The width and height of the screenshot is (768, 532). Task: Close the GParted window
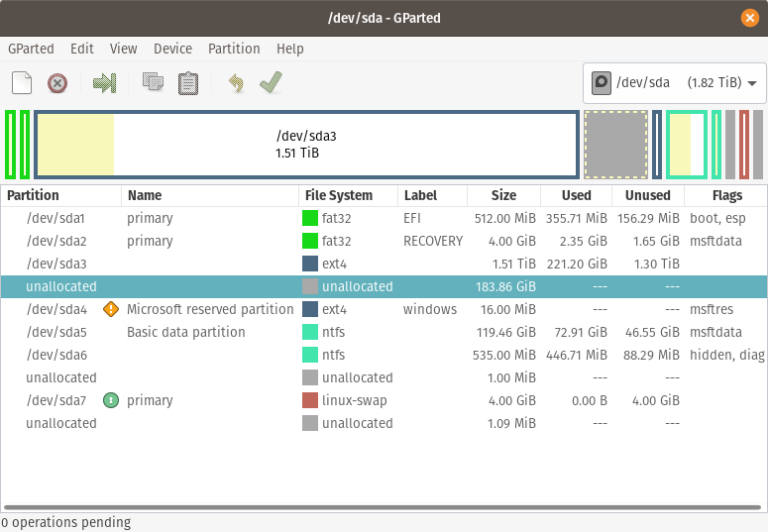coord(749,18)
